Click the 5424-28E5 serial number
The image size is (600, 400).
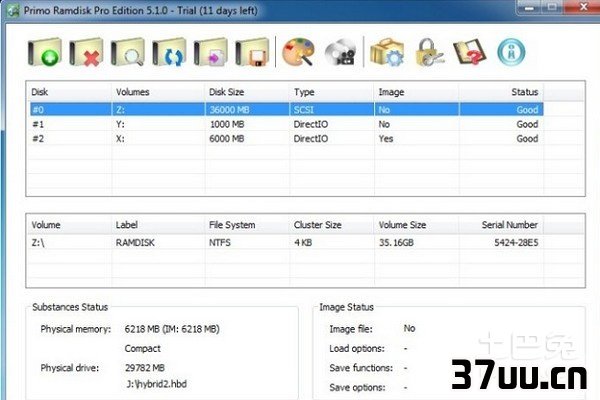point(516,243)
